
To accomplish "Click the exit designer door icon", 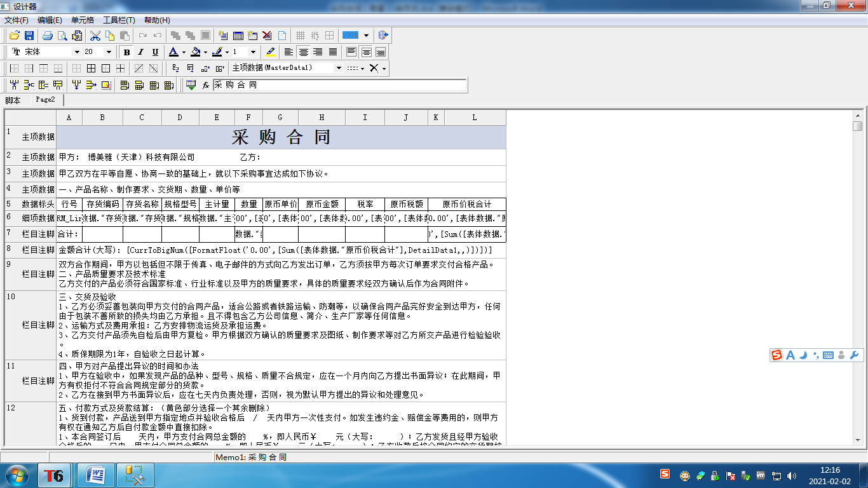I will pyautogui.click(x=383, y=36).
